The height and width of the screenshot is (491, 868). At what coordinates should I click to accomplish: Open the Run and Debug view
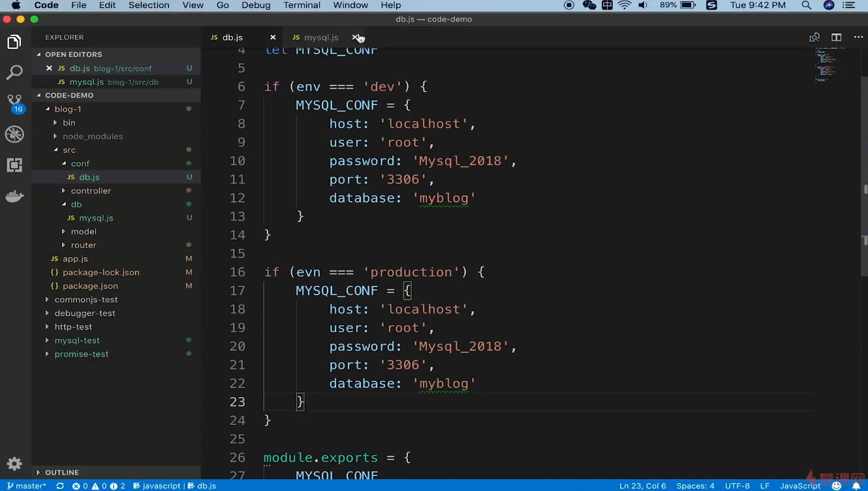14,134
